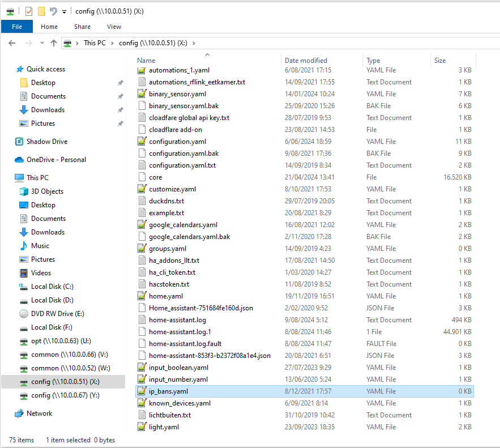
Task: Select file customize.yaml
Action: point(173,189)
